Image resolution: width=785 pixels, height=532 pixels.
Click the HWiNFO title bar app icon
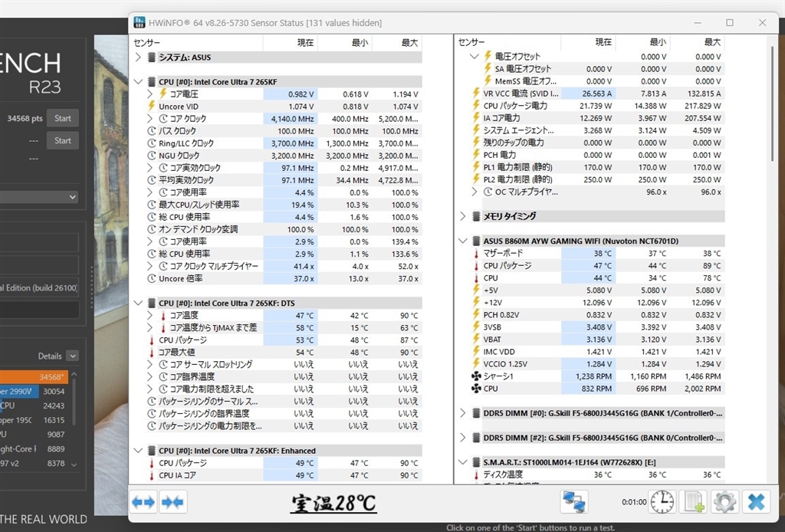coord(140,22)
